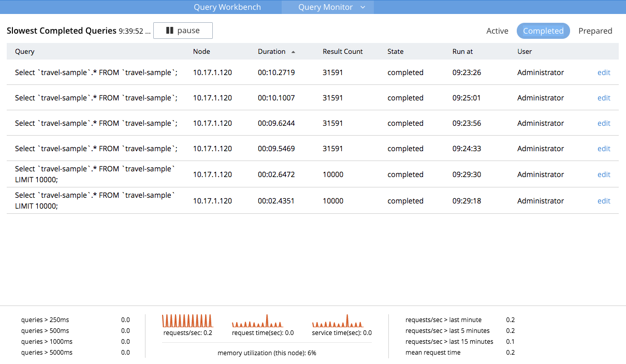Sort the list by Run at time
The height and width of the screenshot is (364, 626).
462,51
